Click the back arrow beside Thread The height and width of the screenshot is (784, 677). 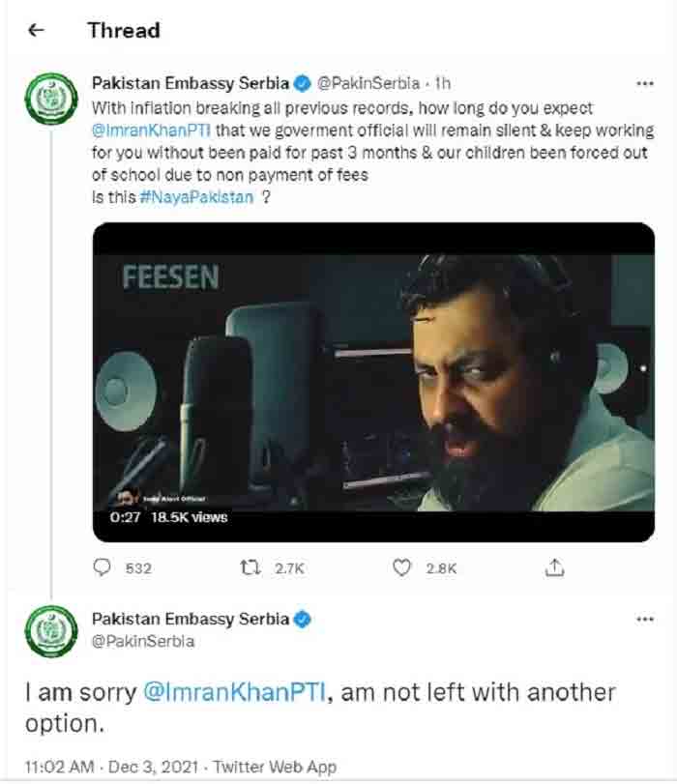(37, 30)
